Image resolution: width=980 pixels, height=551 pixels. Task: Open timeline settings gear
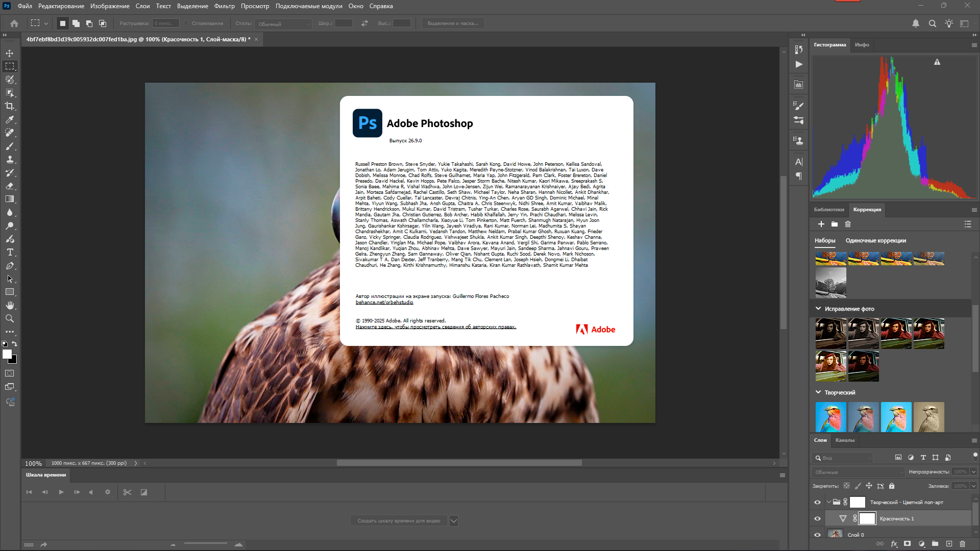pyautogui.click(x=108, y=492)
